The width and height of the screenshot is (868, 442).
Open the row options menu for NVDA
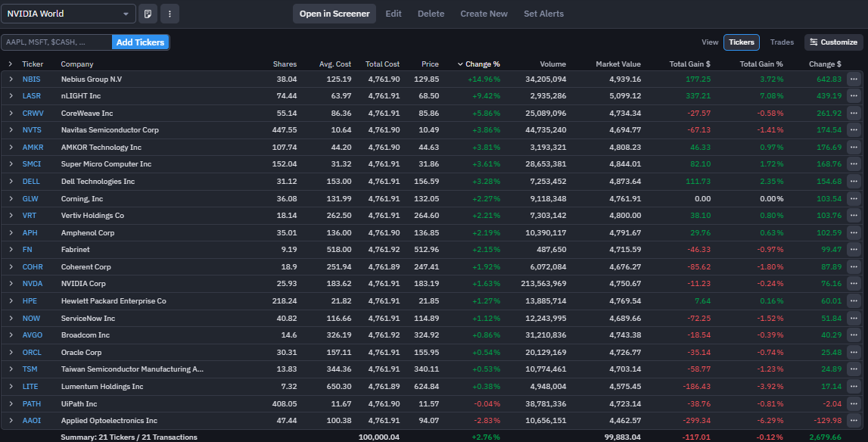click(854, 284)
